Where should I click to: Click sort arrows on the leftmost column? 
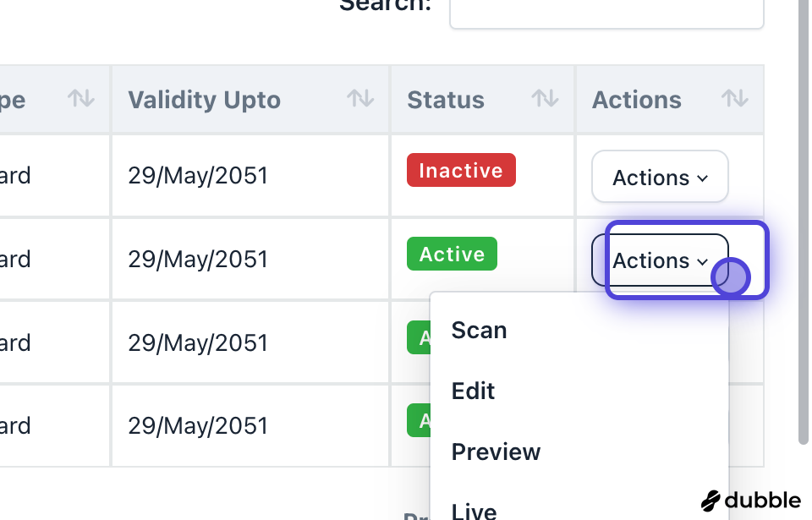coord(81,99)
